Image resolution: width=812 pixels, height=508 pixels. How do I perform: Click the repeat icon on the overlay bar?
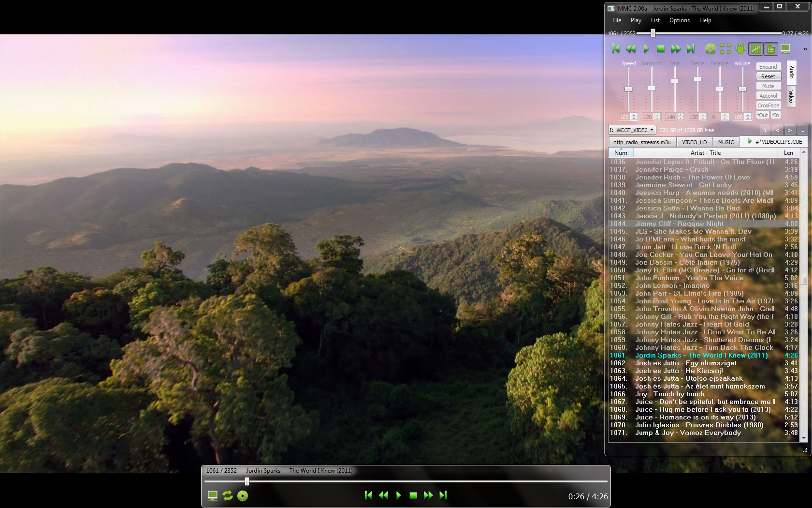pyautogui.click(x=228, y=495)
